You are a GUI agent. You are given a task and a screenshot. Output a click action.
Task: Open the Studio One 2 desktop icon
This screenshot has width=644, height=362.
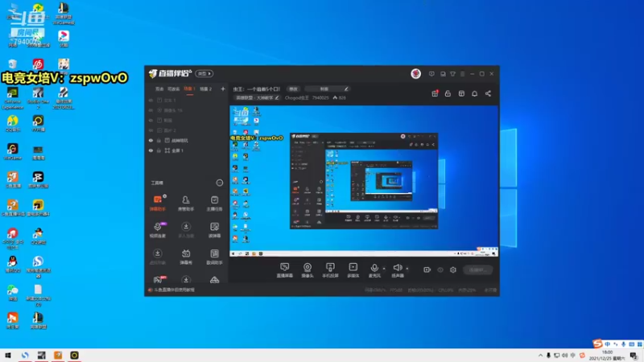(x=38, y=97)
